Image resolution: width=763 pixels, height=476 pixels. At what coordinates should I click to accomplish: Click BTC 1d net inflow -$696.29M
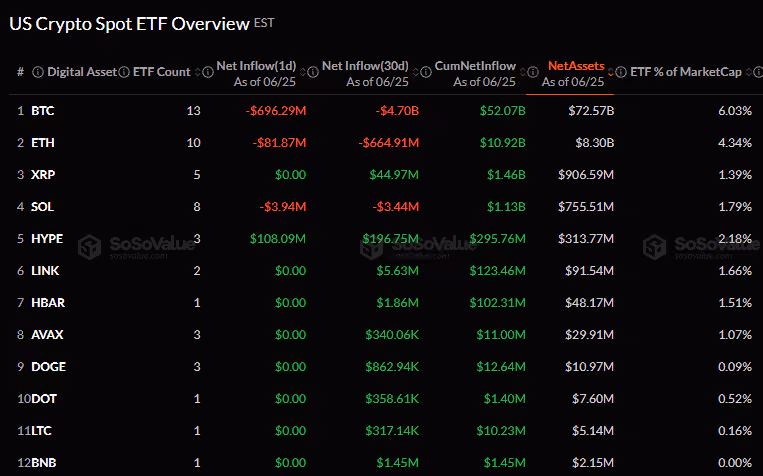tap(276, 111)
